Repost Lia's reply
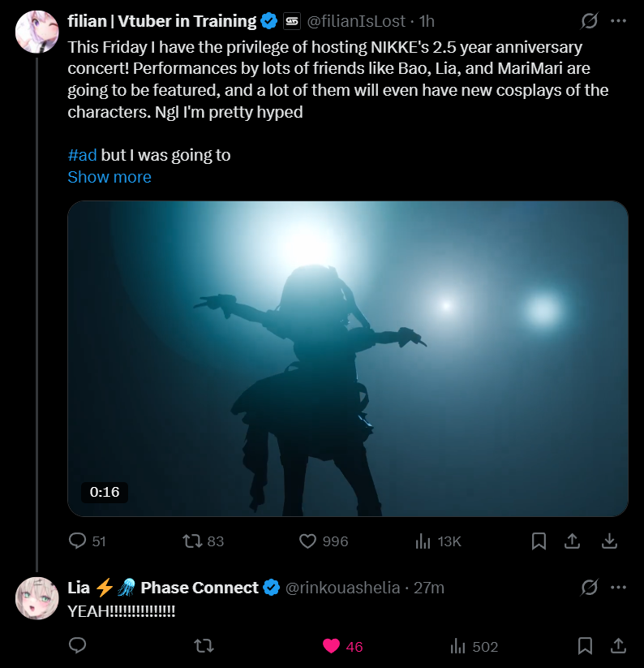The image size is (644, 668). point(204,646)
